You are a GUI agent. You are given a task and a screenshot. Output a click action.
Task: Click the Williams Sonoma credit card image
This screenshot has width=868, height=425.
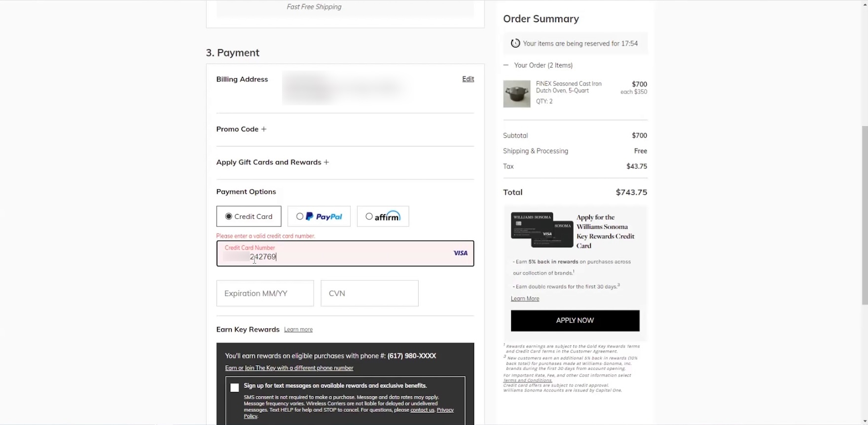(542, 230)
